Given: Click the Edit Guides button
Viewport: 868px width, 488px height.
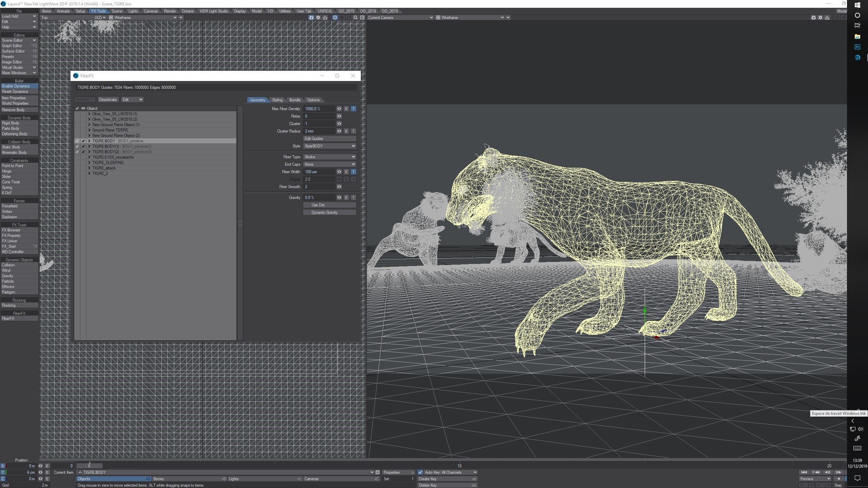Looking at the screenshot, I should pos(329,139).
